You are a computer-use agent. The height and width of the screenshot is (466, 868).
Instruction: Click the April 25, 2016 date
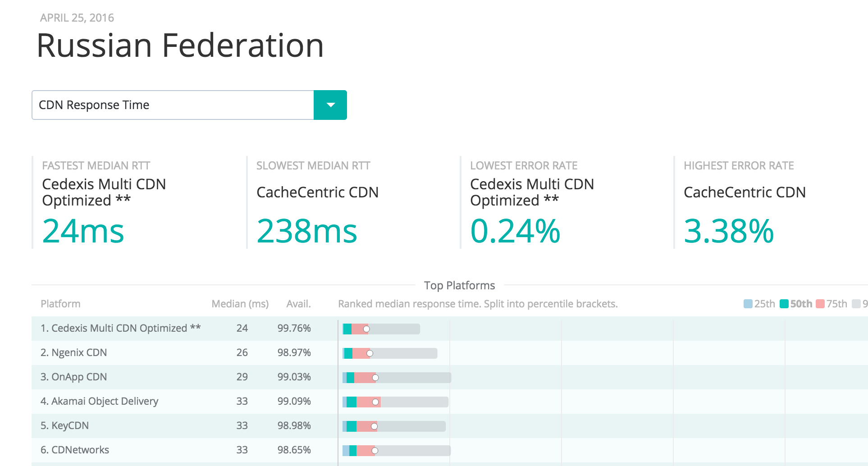pyautogui.click(x=77, y=18)
